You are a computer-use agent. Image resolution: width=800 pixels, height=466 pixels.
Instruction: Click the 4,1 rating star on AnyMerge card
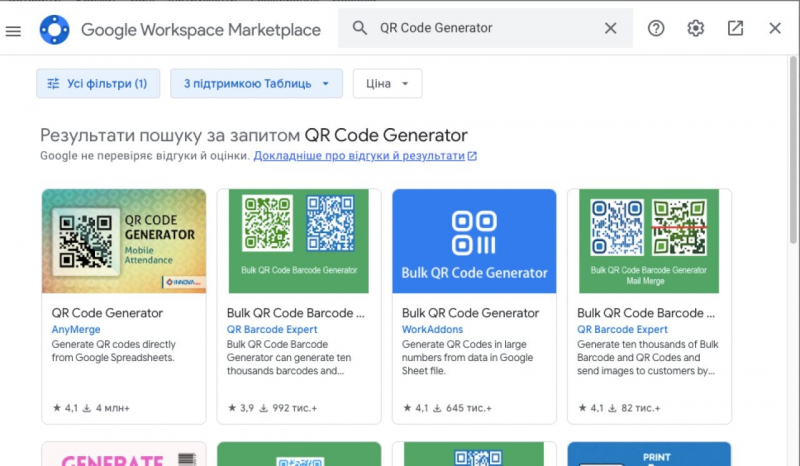click(57, 408)
